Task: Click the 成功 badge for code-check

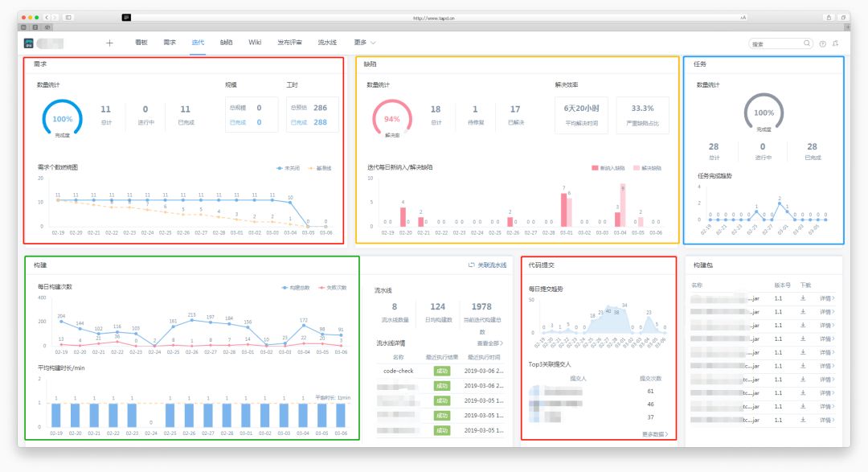Action: point(442,371)
